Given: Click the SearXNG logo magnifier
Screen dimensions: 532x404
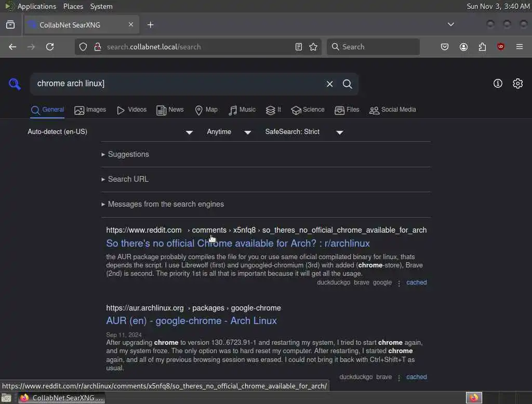Looking at the screenshot, I should click(x=15, y=84).
